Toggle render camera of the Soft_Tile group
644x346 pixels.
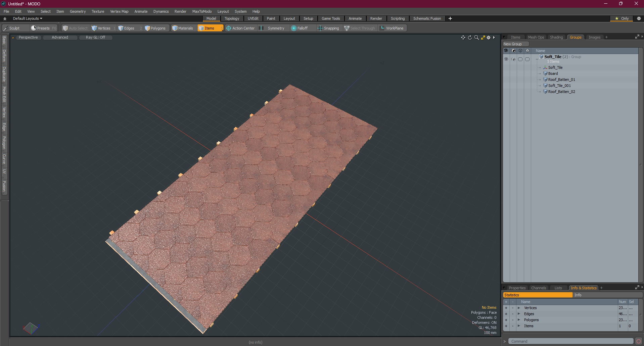pos(513,59)
